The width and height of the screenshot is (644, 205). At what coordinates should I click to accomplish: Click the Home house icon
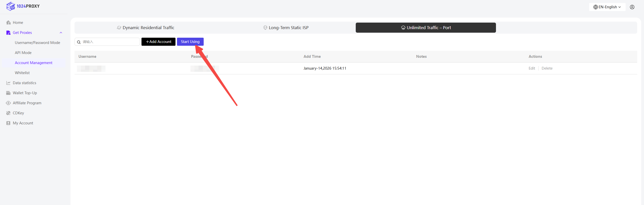point(8,23)
